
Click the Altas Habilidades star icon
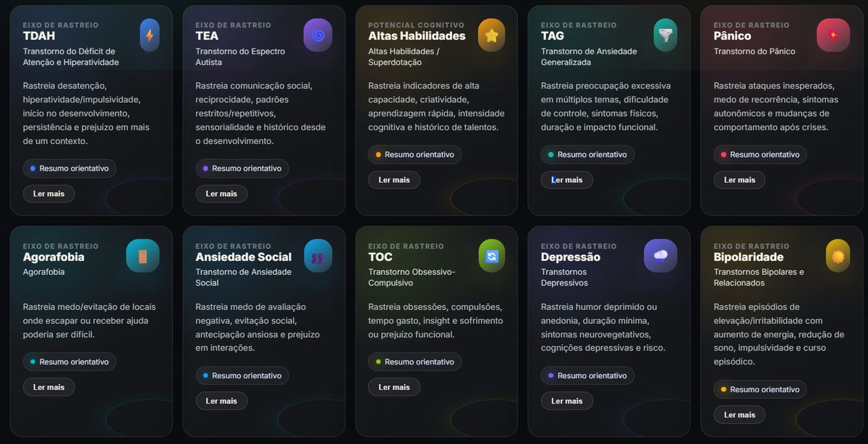[x=492, y=35]
